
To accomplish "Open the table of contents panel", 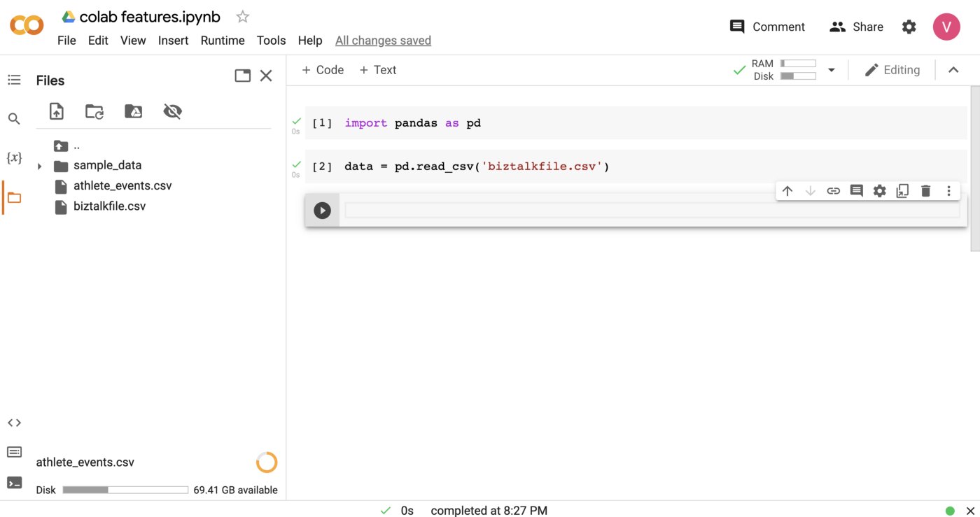I will coord(14,80).
